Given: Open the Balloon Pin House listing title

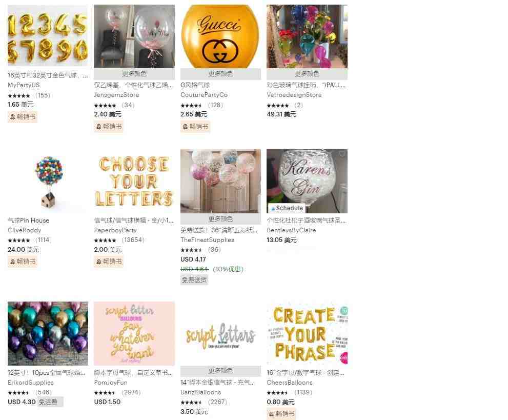Looking at the screenshot, I should (29, 221).
